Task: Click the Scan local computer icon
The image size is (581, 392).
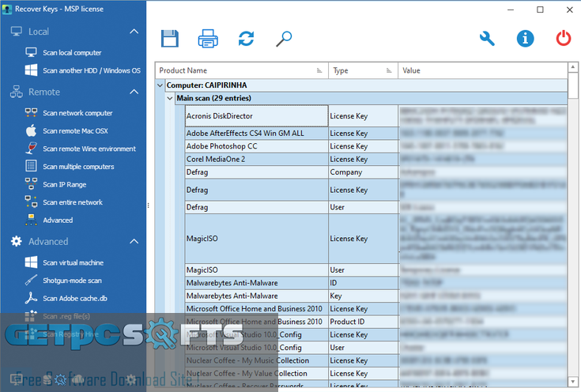Action: 31,52
